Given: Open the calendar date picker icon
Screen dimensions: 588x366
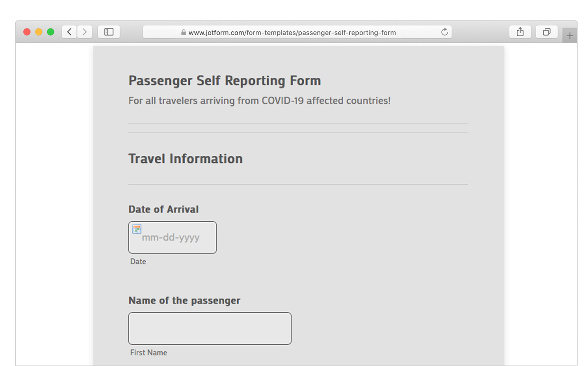Looking at the screenshot, I should [137, 229].
